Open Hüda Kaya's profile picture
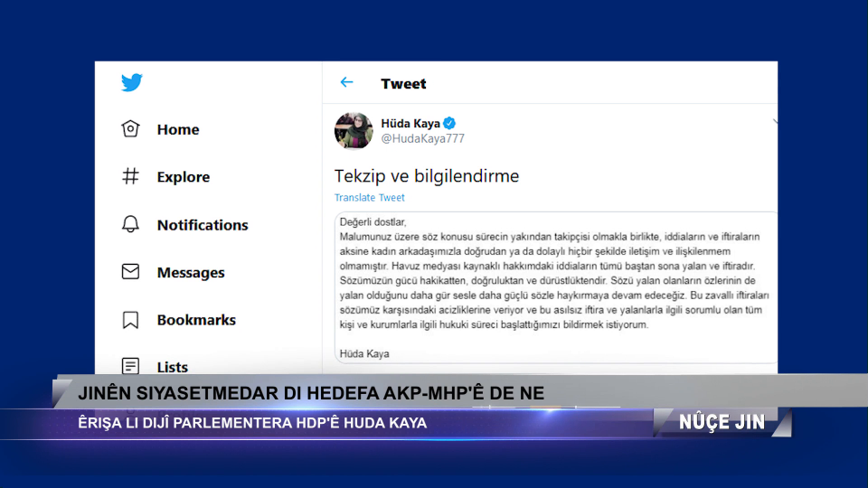Screen dimensions: 868x488 click(354, 130)
